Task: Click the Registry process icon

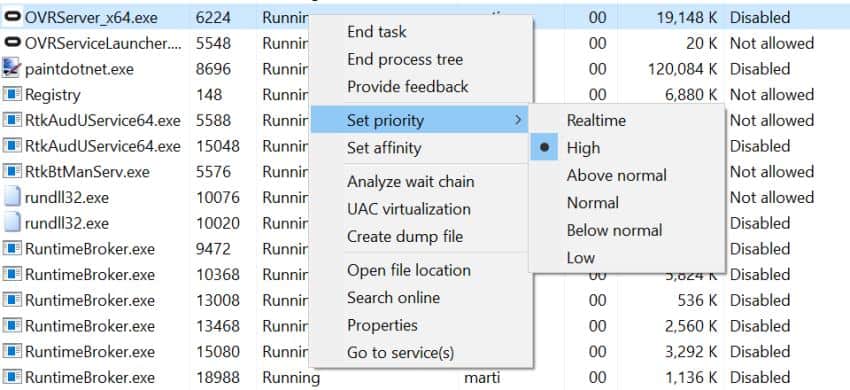Action: [12, 94]
